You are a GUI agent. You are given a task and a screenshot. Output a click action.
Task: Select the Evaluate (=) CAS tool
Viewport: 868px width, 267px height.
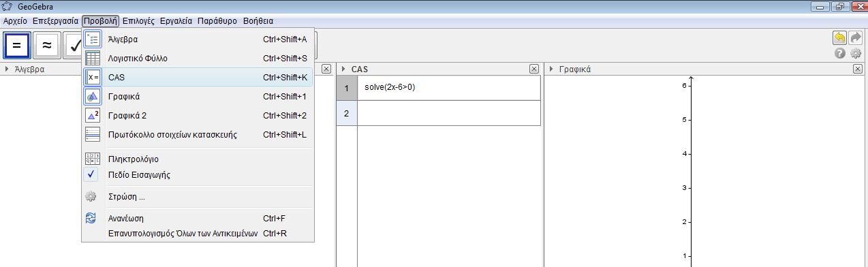[x=17, y=45]
